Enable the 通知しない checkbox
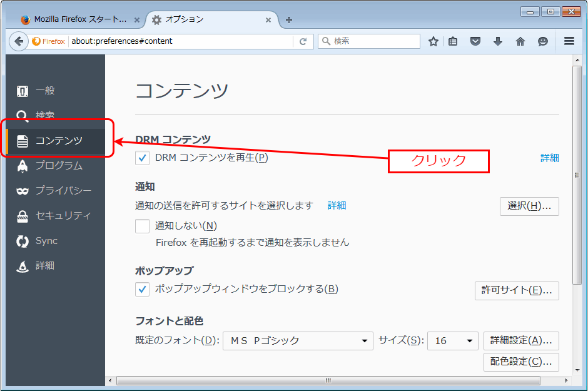Screen dimensions: 588x391 142,226
